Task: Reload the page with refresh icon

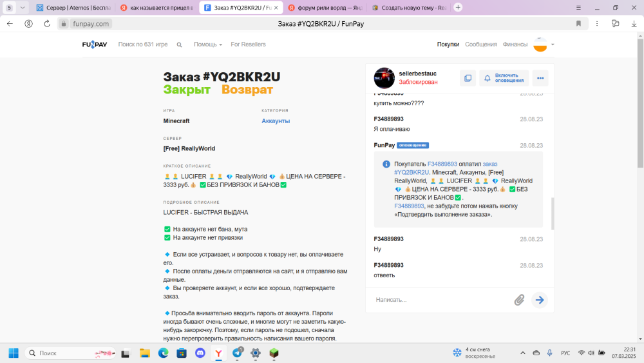Action: (x=47, y=24)
